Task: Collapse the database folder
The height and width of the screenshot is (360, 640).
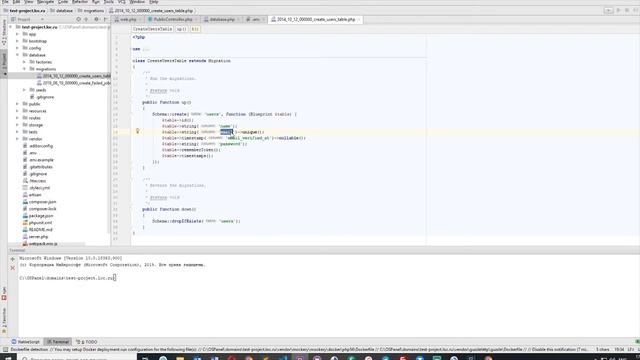Action: 18,55
